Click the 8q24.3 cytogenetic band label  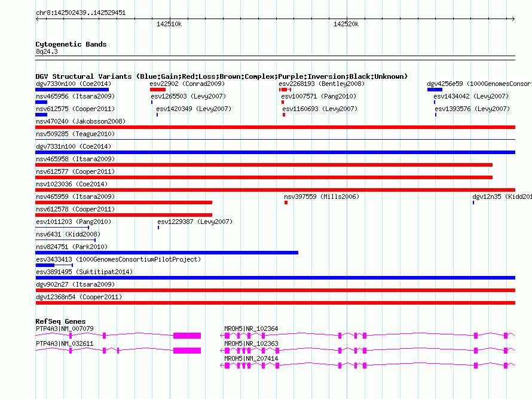[x=47, y=51]
